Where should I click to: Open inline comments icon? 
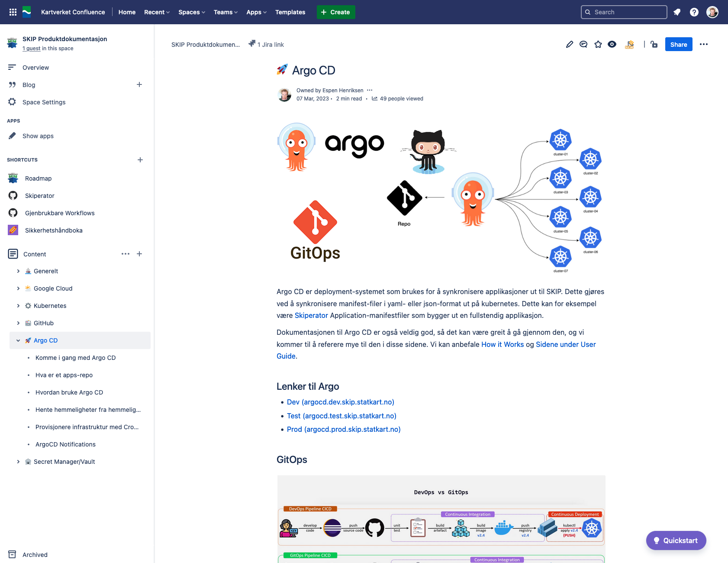[x=583, y=44]
